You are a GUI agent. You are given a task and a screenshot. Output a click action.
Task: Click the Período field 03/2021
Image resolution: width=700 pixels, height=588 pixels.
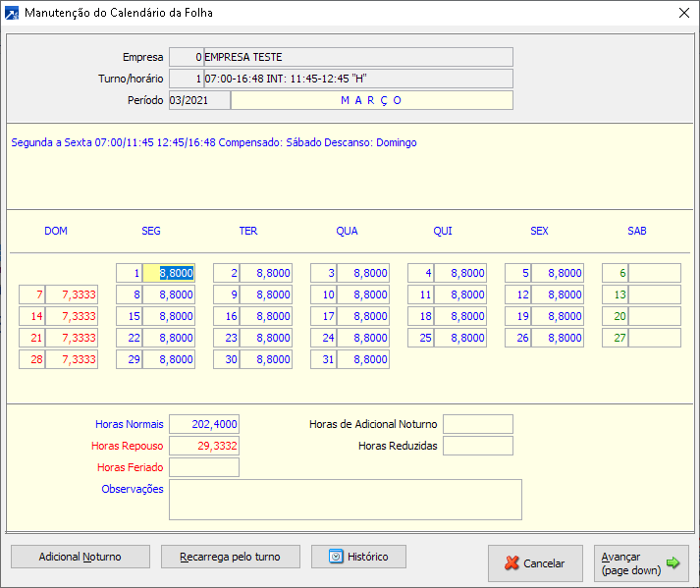(x=199, y=100)
